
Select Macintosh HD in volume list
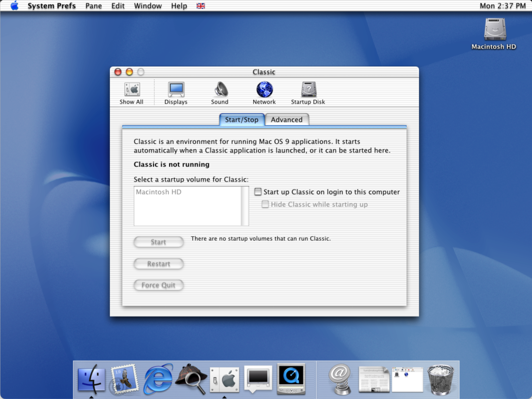(159, 192)
